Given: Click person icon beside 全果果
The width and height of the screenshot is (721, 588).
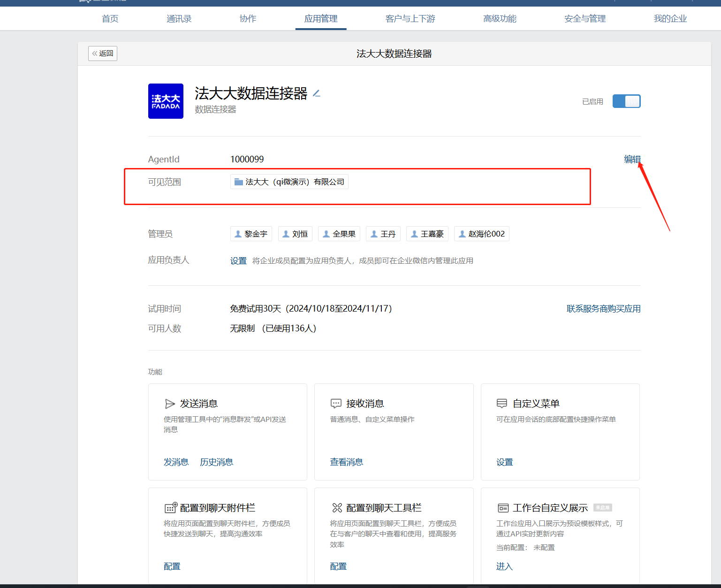Looking at the screenshot, I should coord(326,234).
